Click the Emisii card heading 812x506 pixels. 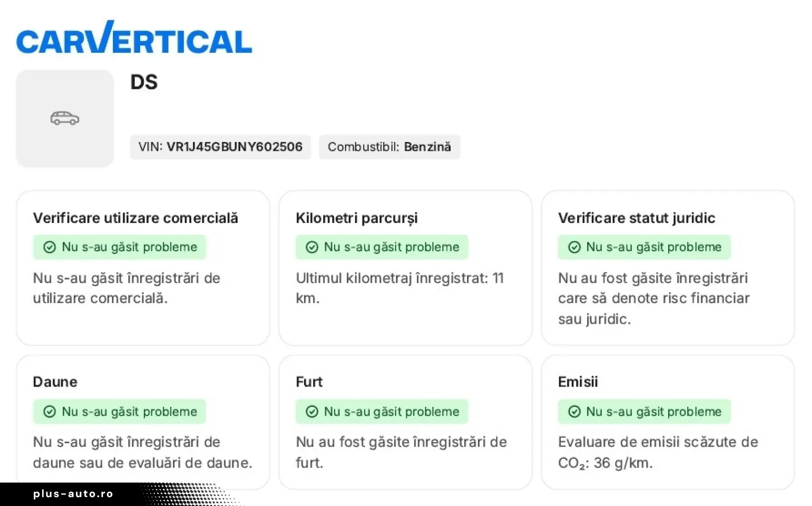pyautogui.click(x=578, y=382)
